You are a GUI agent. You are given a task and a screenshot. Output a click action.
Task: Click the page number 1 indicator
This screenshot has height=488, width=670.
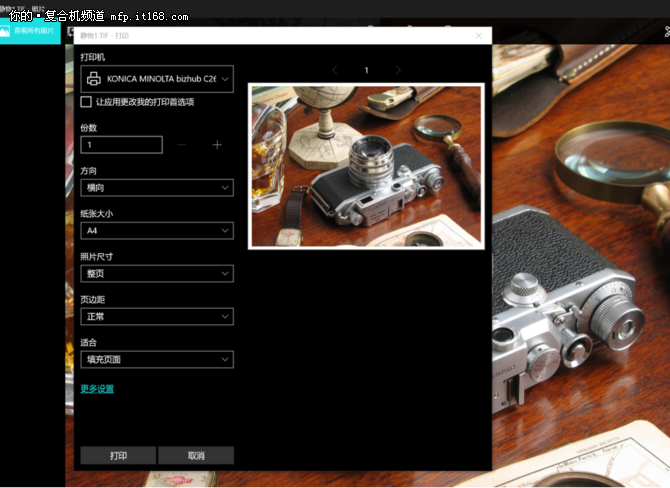(x=366, y=70)
